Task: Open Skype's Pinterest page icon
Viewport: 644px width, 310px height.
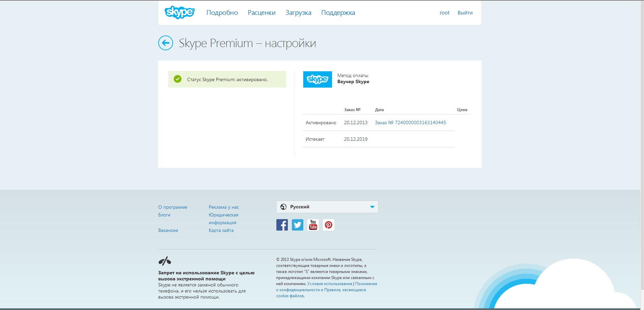Action: [x=329, y=225]
